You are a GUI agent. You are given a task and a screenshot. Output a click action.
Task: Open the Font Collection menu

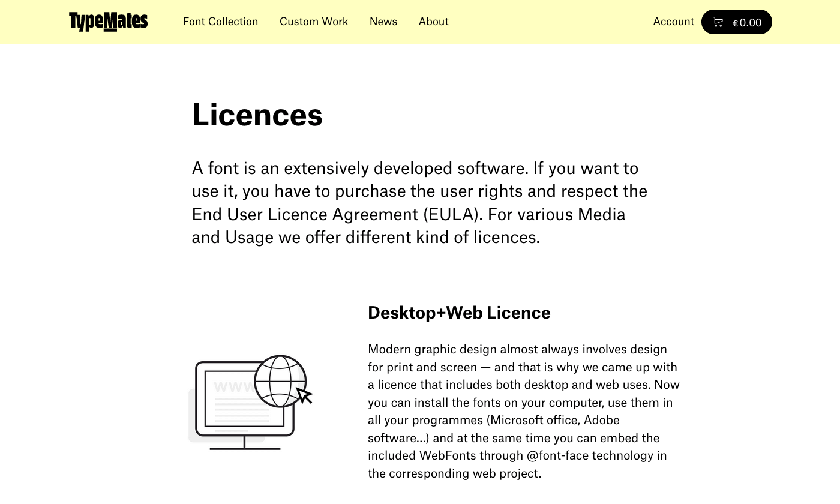coord(220,22)
